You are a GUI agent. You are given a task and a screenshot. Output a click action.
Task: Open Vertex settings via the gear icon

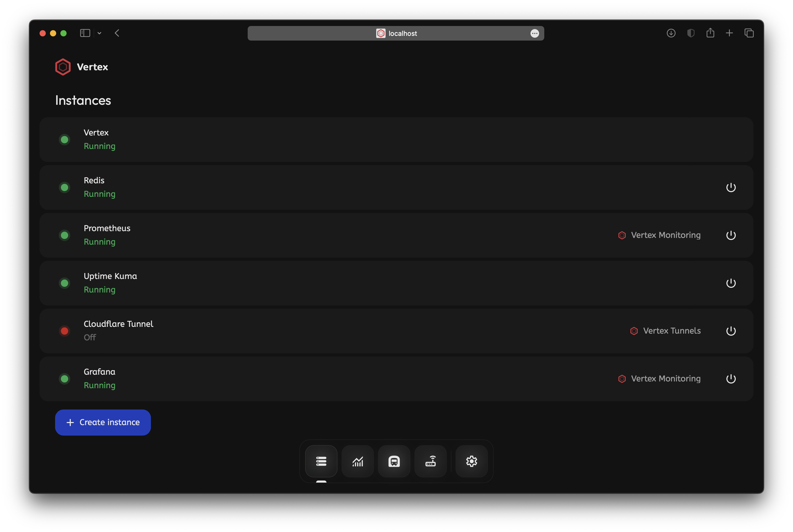pos(471,462)
